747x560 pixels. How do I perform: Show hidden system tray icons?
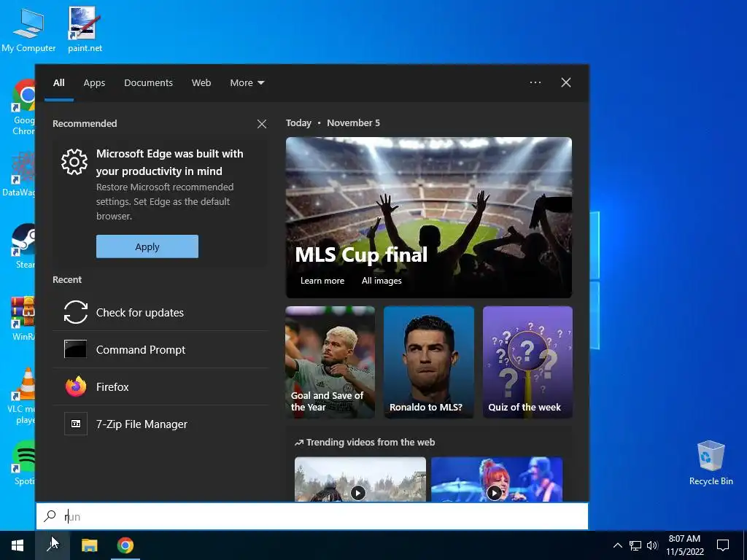click(617, 545)
